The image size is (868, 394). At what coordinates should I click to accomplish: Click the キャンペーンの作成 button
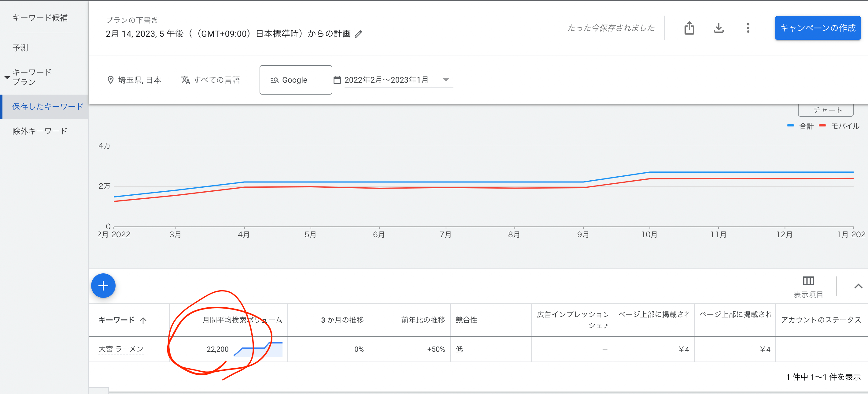(x=818, y=28)
